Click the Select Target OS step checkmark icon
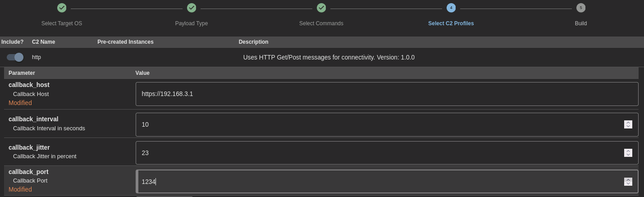The width and height of the screenshot is (644, 197). coord(62,8)
